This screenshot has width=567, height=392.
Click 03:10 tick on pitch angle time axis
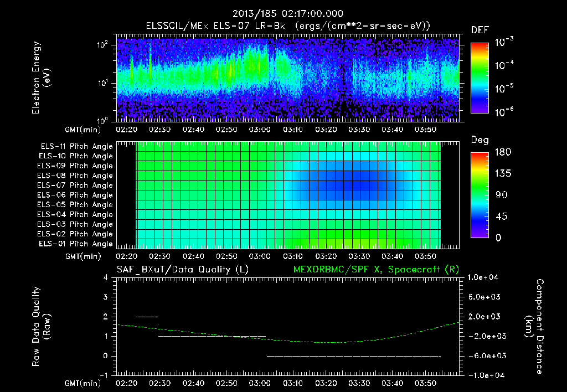(293, 256)
